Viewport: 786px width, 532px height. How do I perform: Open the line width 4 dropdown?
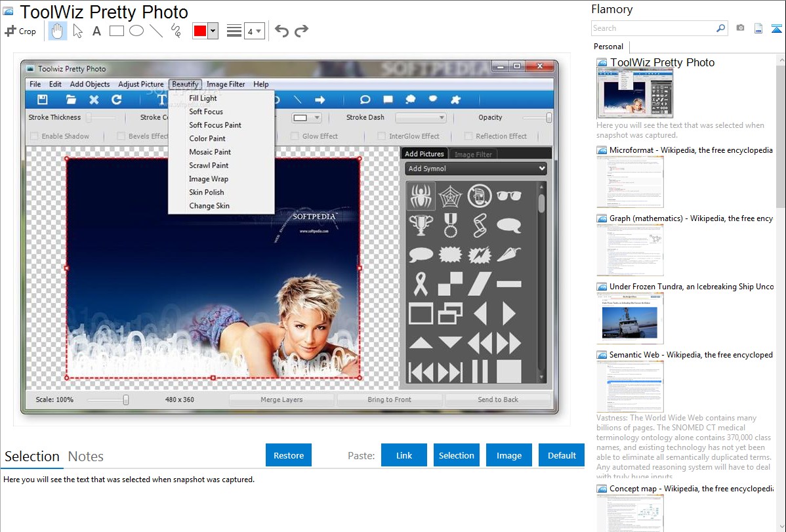(254, 31)
